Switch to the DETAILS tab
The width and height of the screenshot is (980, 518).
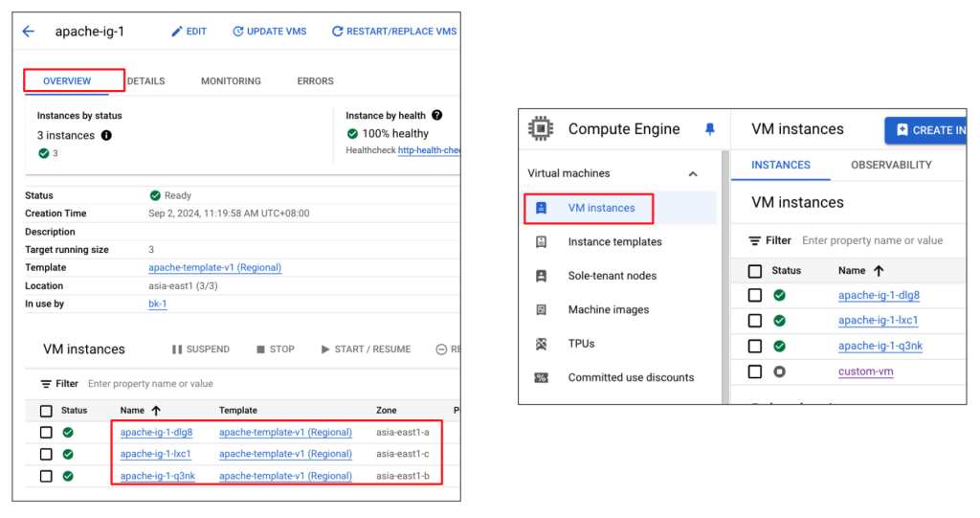(x=145, y=81)
